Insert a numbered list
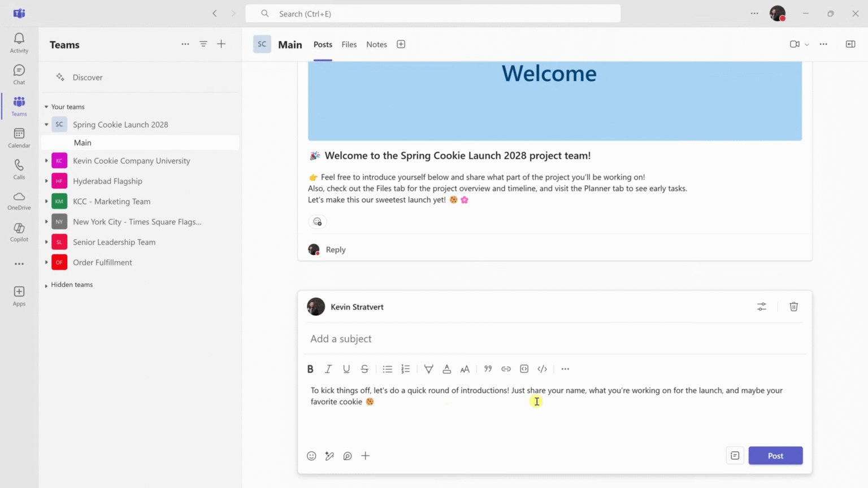 pyautogui.click(x=406, y=369)
